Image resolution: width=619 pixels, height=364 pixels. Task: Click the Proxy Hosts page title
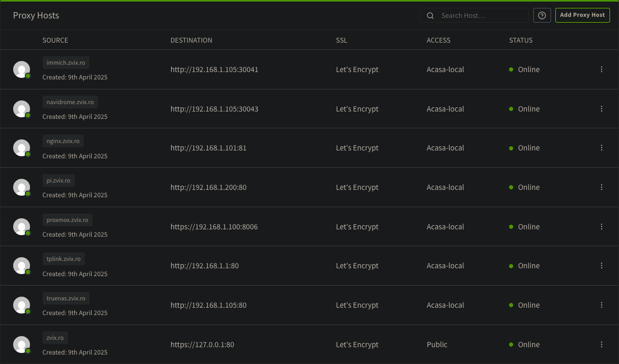tap(36, 15)
